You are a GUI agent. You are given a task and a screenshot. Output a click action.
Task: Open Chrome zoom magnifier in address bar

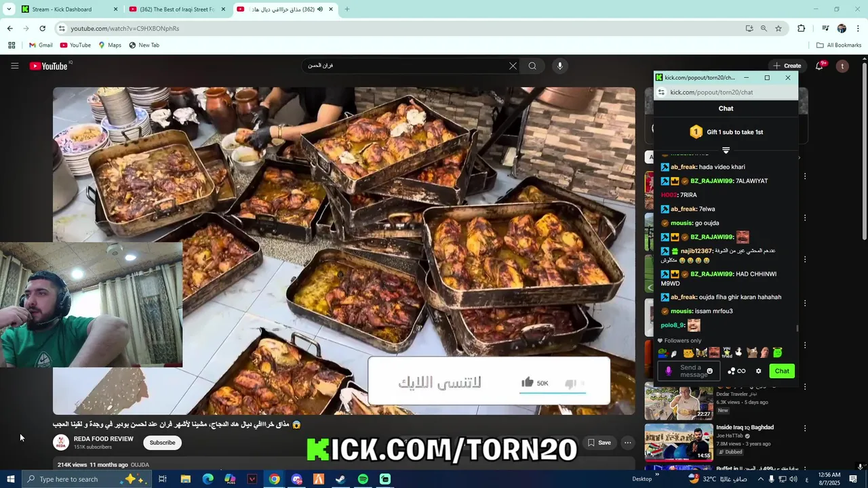click(764, 28)
